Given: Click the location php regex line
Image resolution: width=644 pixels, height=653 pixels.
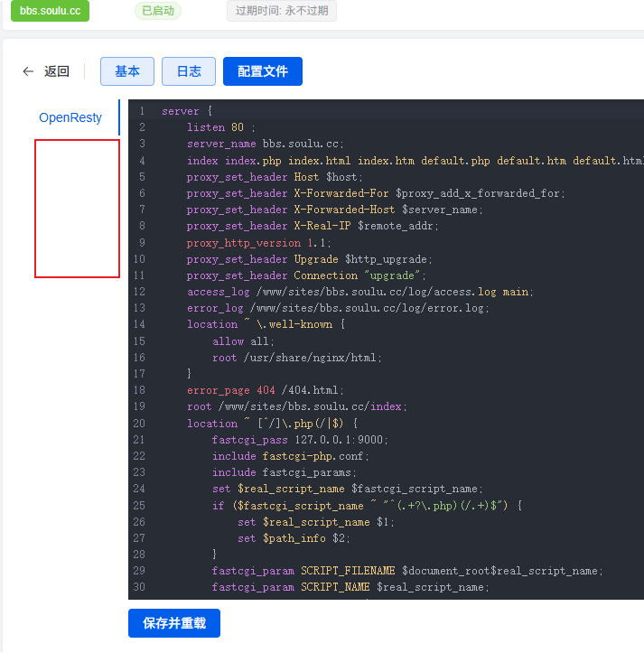Looking at the screenshot, I should pos(273,423).
